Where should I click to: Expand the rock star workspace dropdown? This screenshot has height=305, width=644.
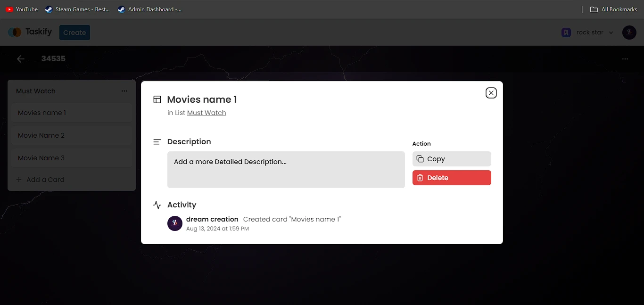click(x=611, y=33)
